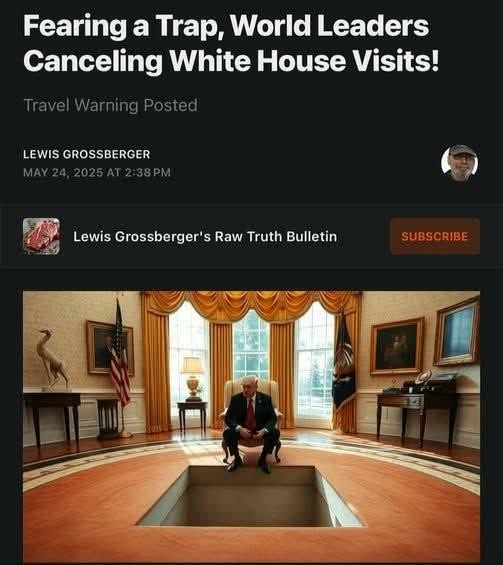Open the Oval Office article image

(x=252, y=427)
